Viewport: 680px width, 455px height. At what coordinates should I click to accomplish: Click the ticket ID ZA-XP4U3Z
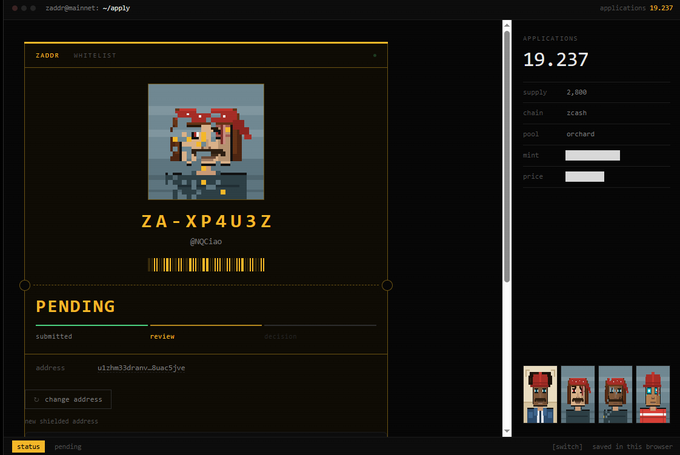[x=206, y=221]
